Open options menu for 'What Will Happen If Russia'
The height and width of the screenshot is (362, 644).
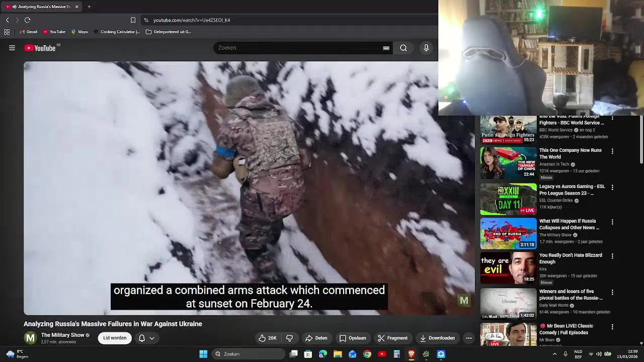pyautogui.click(x=612, y=222)
